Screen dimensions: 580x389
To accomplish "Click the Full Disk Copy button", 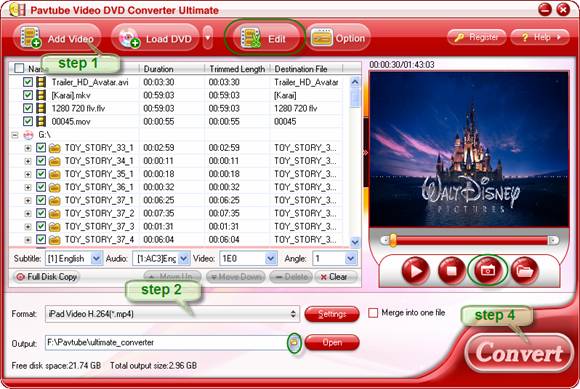I will [x=46, y=277].
